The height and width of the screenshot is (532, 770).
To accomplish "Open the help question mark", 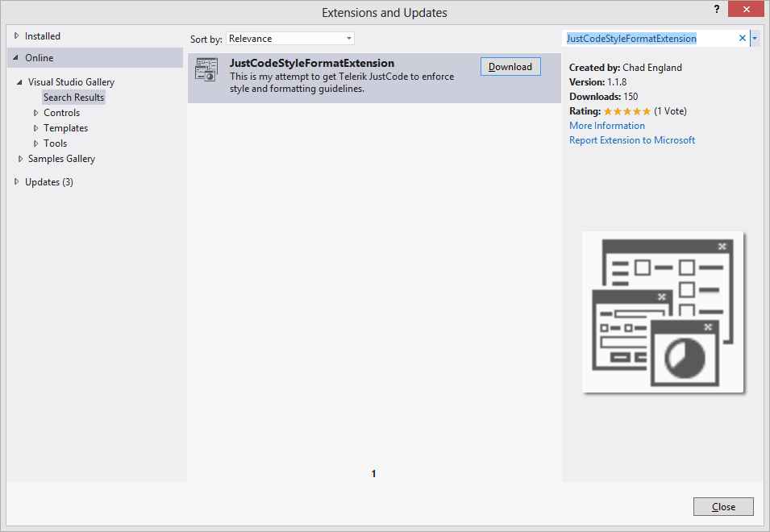I will (x=717, y=9).
